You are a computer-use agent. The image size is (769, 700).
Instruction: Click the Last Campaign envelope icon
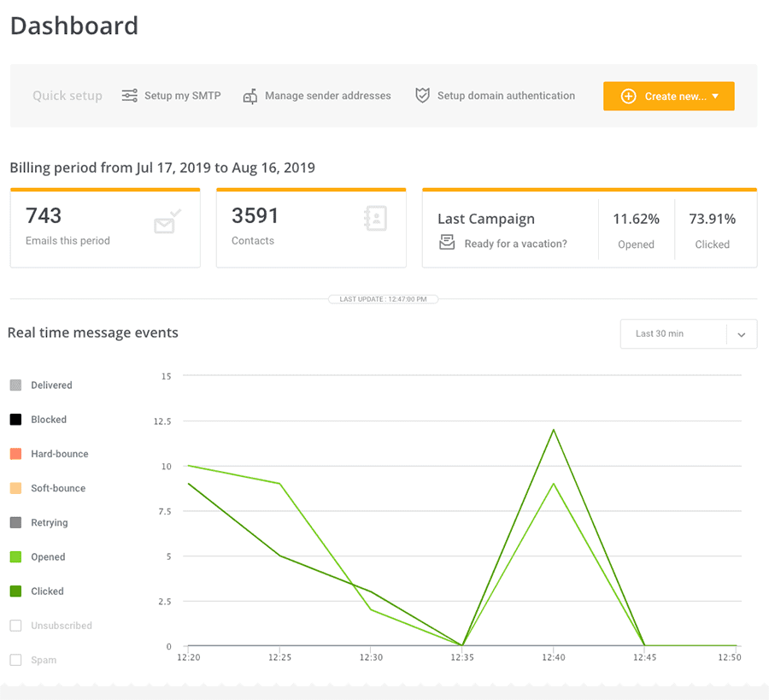446,244
